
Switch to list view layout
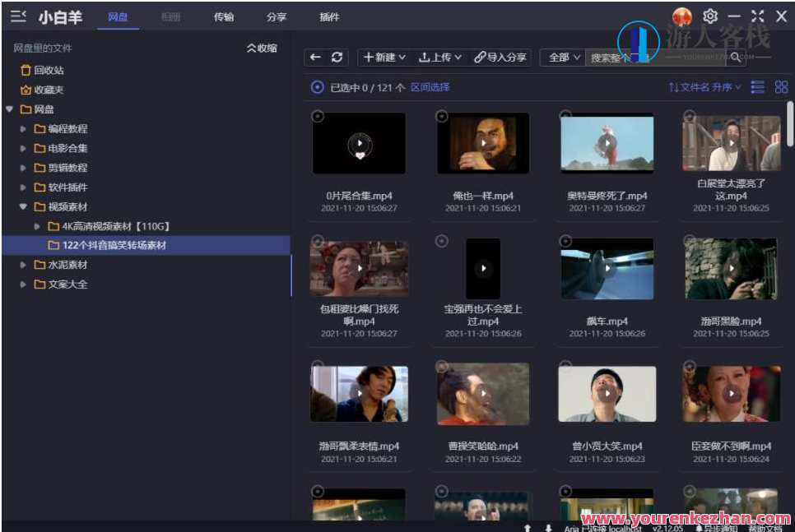point(757,86)
